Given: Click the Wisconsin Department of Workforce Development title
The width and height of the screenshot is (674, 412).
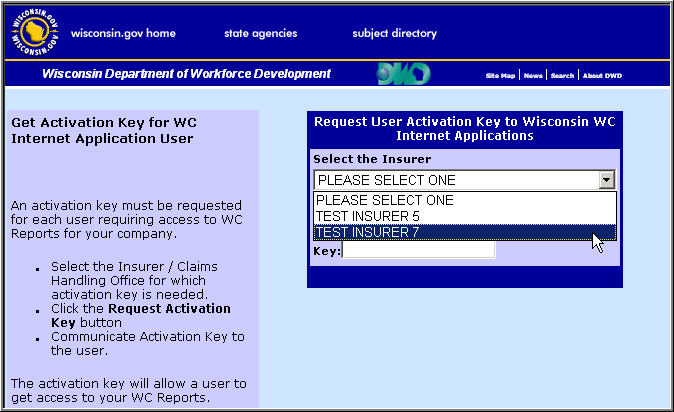Looking at the screenshot, I should point(186,74).
